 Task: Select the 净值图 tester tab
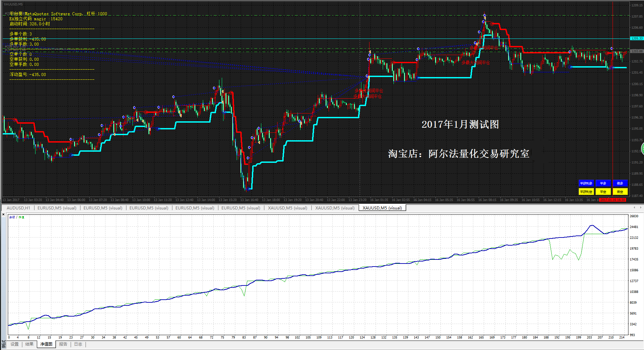click(46, 344)
